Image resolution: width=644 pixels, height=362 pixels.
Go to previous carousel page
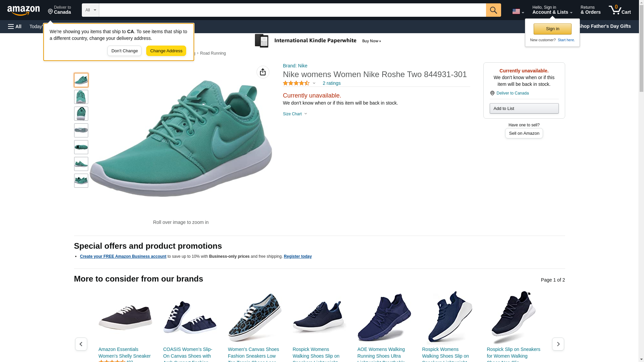[x=81, y=344]
